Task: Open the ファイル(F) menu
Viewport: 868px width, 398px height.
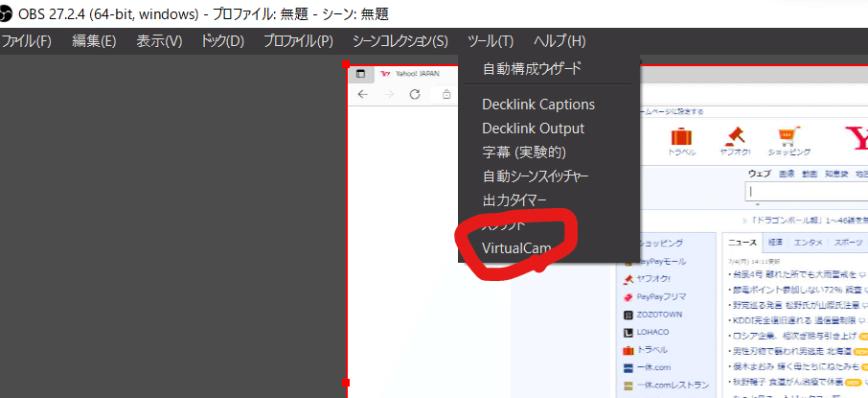Action: [x=27, y=41]
